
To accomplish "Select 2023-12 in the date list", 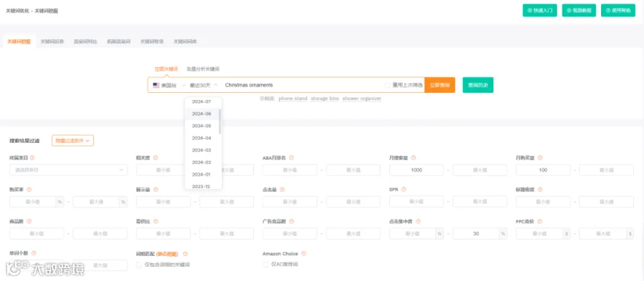I will (x=202, y=186).
